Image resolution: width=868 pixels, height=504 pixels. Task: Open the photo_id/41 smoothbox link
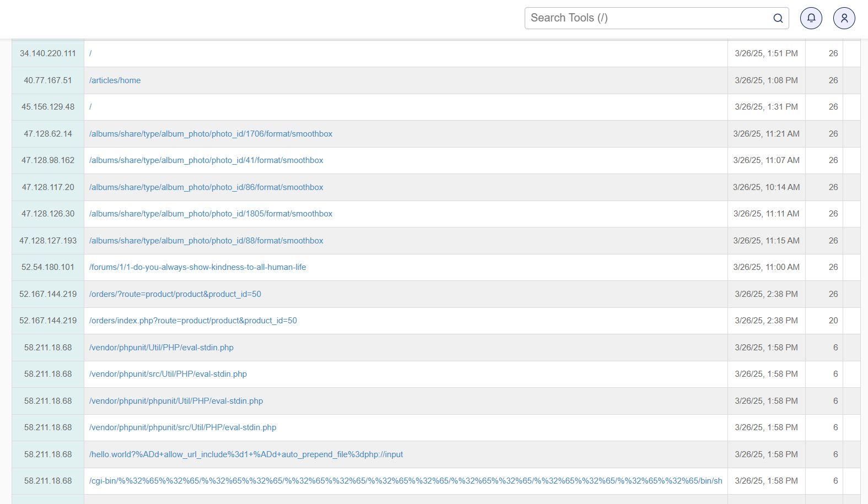(206, 160)
